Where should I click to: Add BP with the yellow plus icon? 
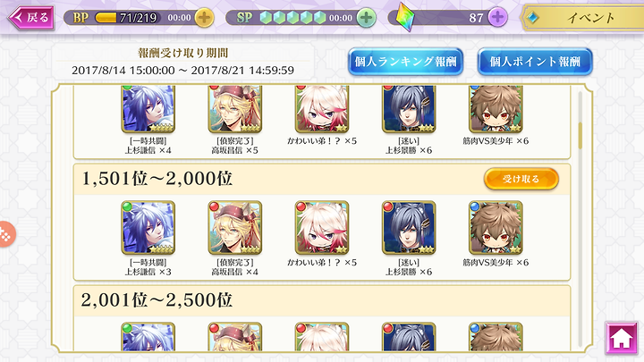click(x=204, y=18)
